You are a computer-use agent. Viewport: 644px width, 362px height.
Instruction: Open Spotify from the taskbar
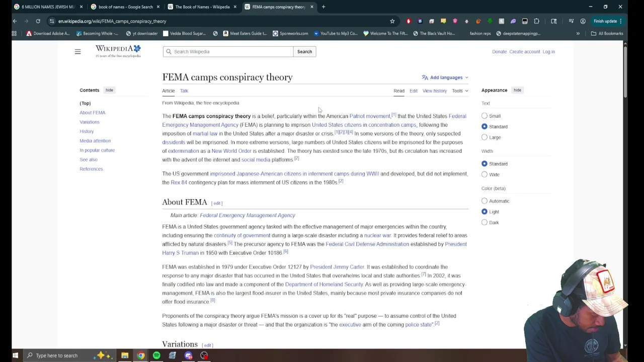pos(156,355)
